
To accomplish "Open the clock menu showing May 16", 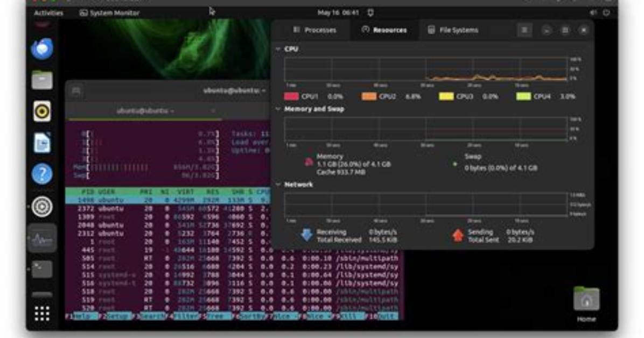I will pos(338,13).
